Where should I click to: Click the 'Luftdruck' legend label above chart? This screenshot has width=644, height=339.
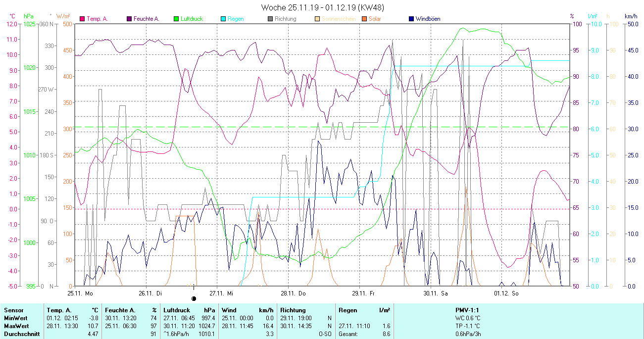tap(192, 19)
